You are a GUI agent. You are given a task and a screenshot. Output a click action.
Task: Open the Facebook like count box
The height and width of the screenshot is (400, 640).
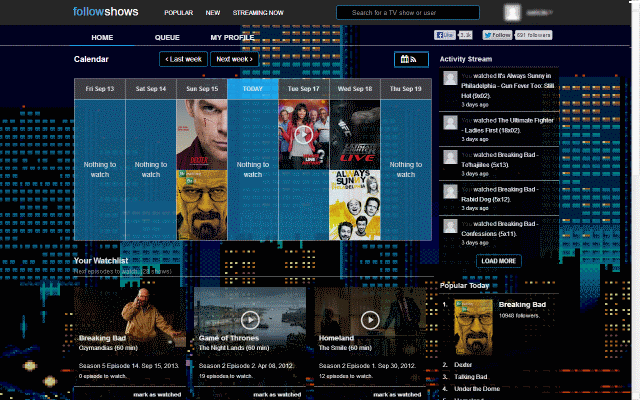pos(465,35)
